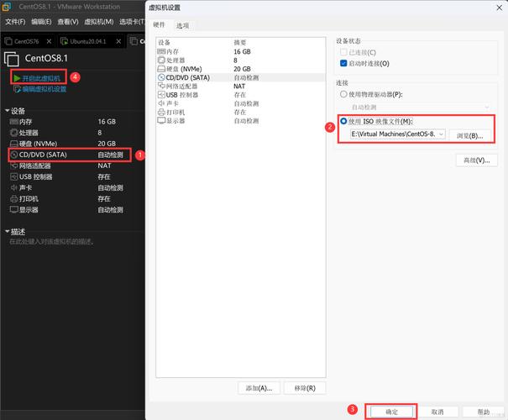Click the sound card icon in left panel
Image resolution: width=508 pixels, height=420 pixels.
[x=13, y=188]
